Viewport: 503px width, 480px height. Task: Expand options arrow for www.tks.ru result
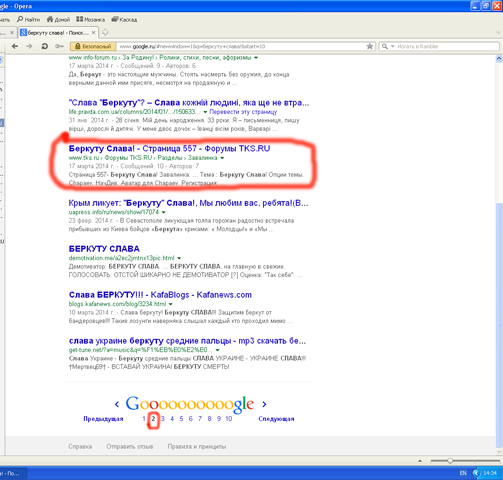tap(222, 158)
